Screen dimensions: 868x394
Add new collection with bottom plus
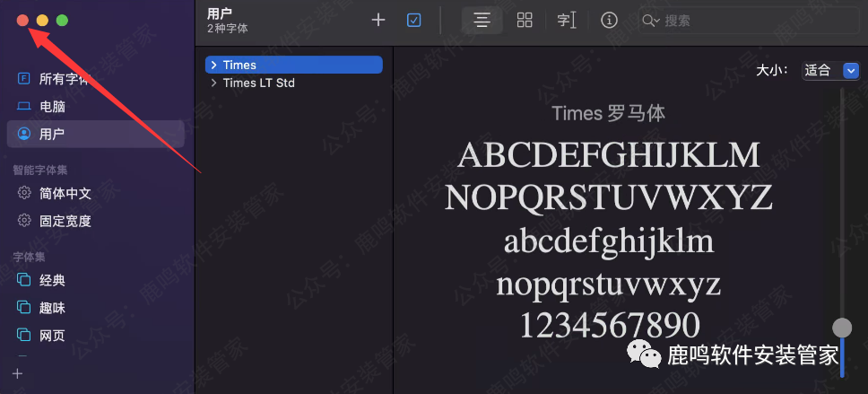(18, 373)
